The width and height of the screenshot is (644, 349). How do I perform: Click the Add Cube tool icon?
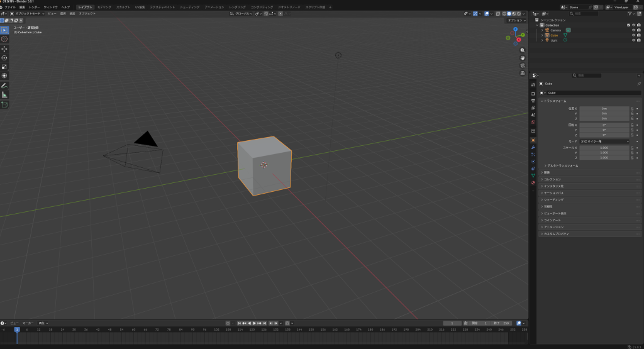(4, 104)
